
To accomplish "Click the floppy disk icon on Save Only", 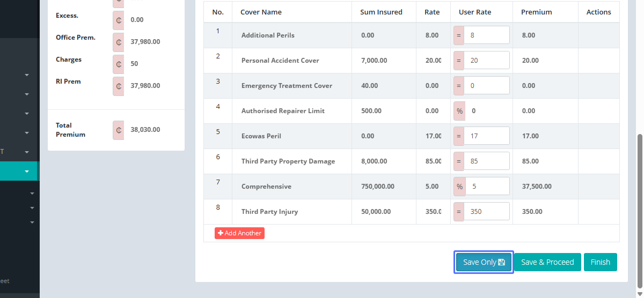I will tap(502, 262).
